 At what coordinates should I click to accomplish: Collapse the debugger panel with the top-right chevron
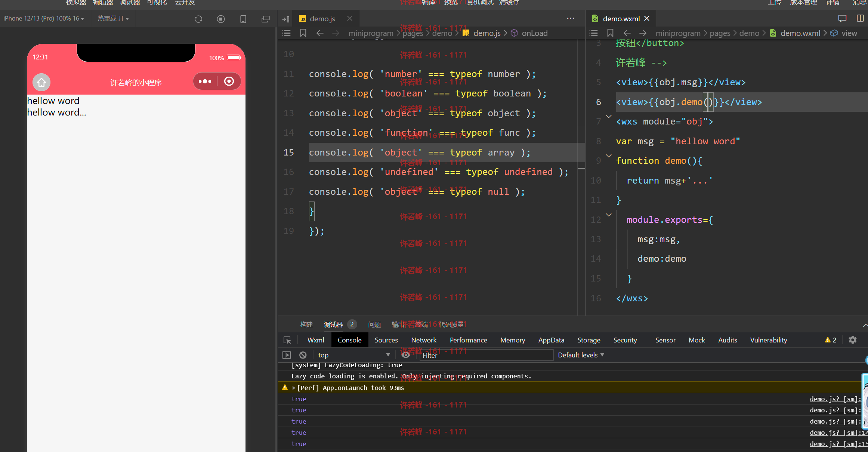click(x=865, y=325)
